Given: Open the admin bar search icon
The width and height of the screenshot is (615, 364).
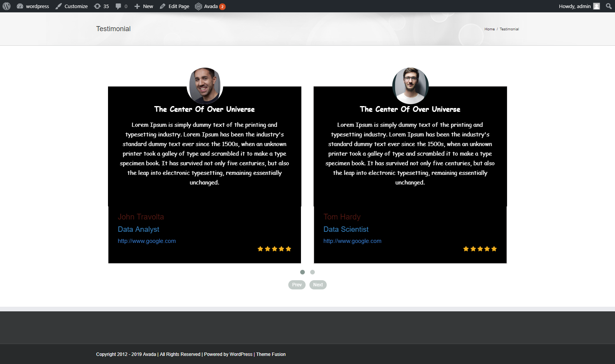Looking at the screenshot, I should pyautogui.click(x=608, y=6).
